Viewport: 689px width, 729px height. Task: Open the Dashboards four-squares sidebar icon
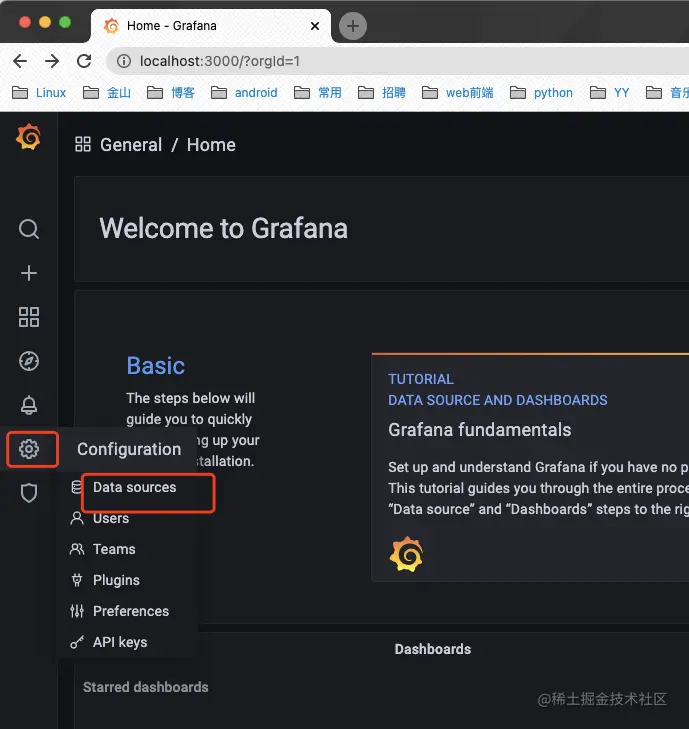point(29,317)
